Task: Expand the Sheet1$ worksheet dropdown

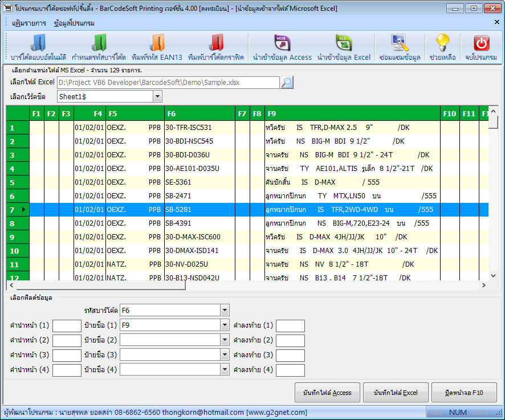Action: (157, 96)
